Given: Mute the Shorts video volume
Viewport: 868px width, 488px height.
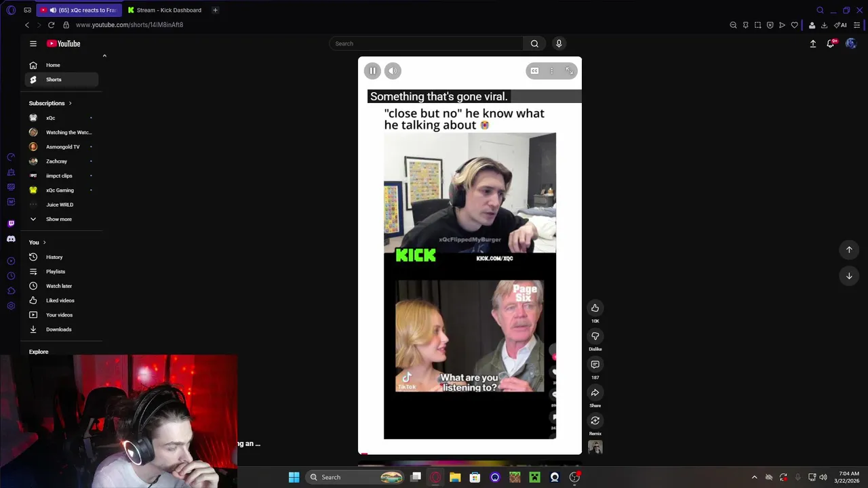Looking at the screenshot, I should point(393,70).
